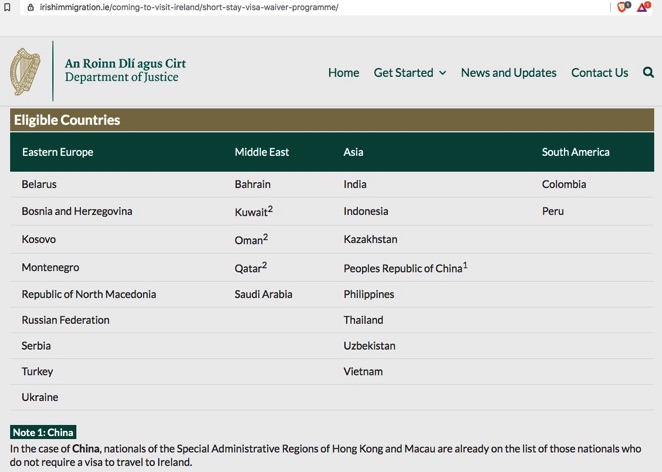Image resolution: width=662 pixels, height=472 pixels.
Task: Click the Middle East column header
Action: [262, 152]
